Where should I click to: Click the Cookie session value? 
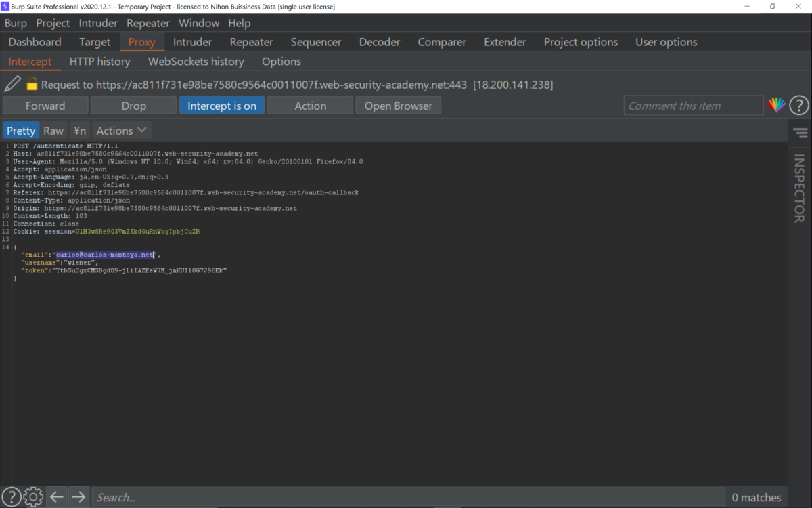point(137,232)
